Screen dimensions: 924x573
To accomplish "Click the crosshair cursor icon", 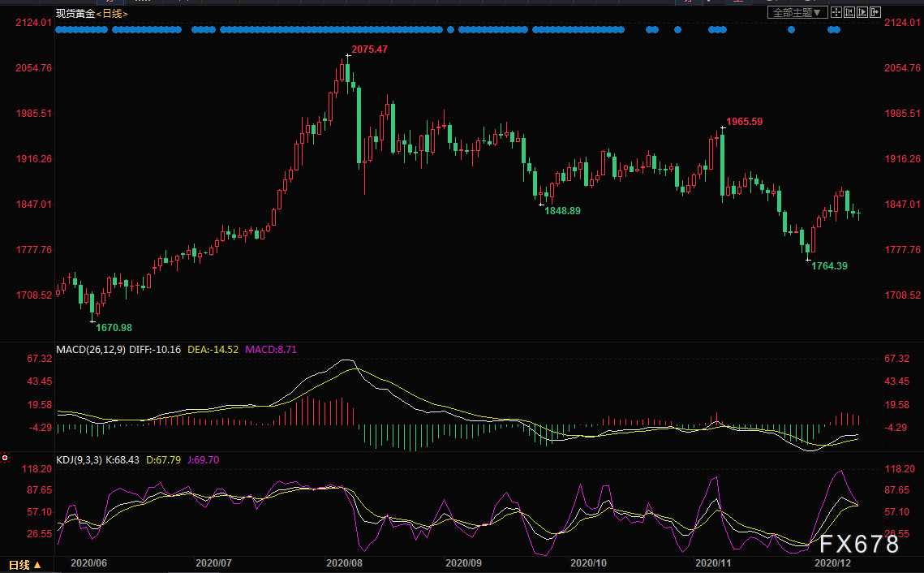I will (836, 12).
